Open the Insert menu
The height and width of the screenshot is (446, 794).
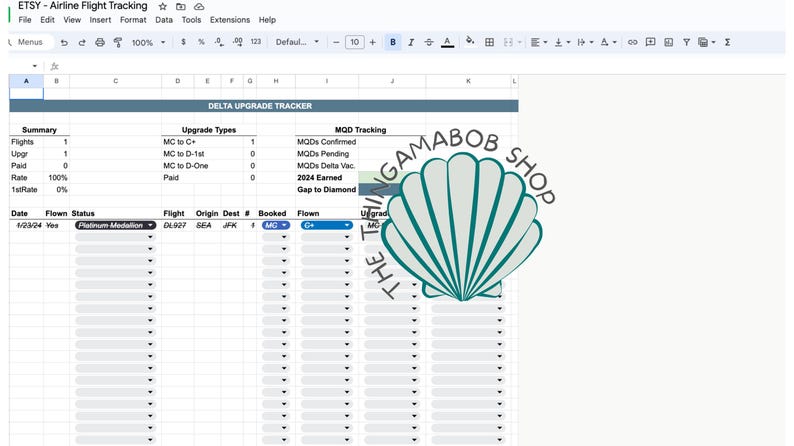click(100, 20)
